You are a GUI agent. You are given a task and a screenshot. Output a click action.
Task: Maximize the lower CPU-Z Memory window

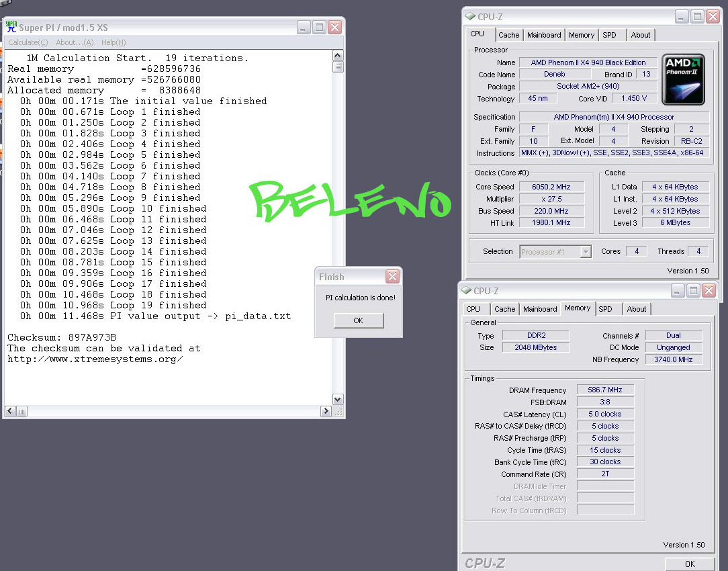693,291
